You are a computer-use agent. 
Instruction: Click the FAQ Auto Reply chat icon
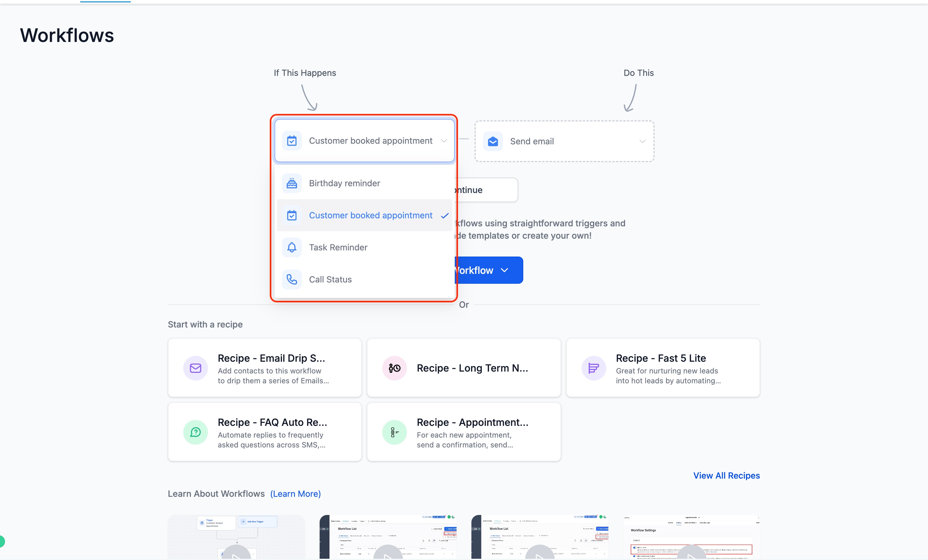(x=195, y=432)
